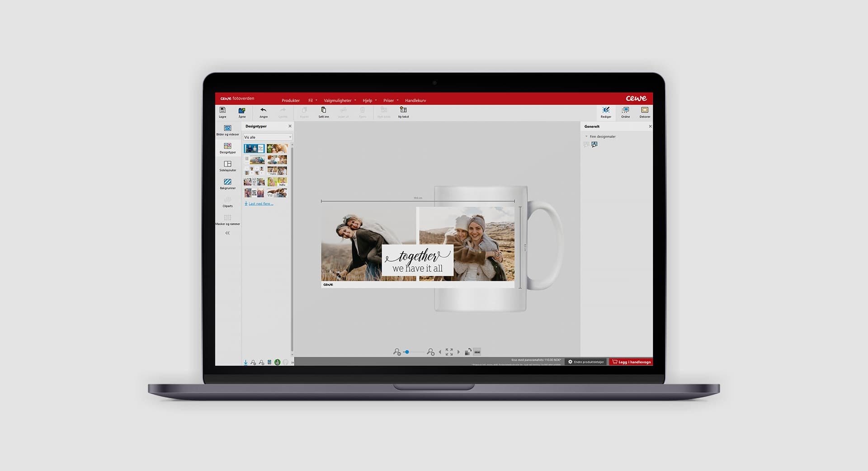Click the Last ned flere link
Screen dimensions: 868x471
(260, 204)
